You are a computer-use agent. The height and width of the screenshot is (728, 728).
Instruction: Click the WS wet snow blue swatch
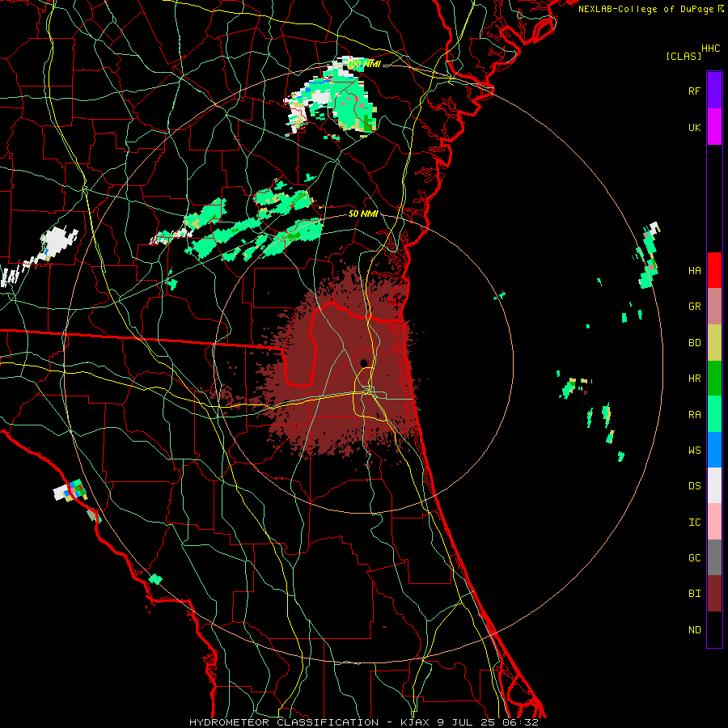714,450
